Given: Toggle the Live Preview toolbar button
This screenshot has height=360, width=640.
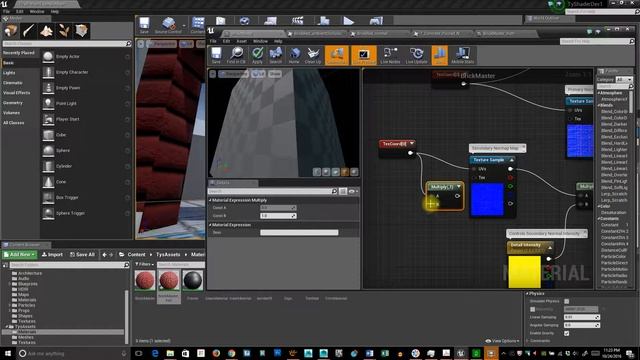Looking at the screenshot, I should (x=364, y=55).
